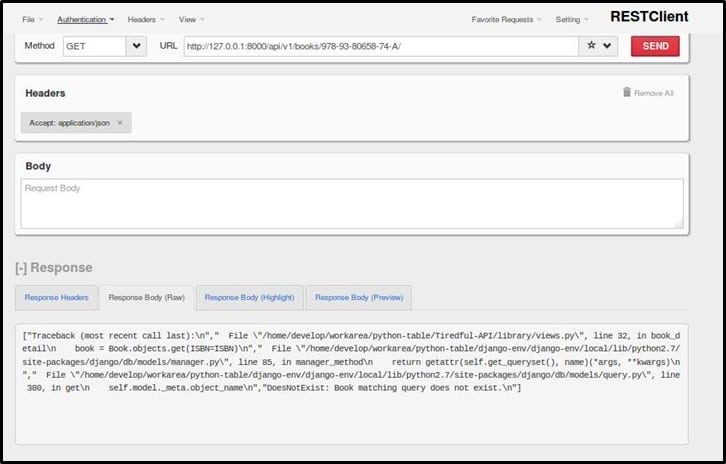Screen dimensions: 726x464
Task: Open the Setting menu
Action: point(571,19)
